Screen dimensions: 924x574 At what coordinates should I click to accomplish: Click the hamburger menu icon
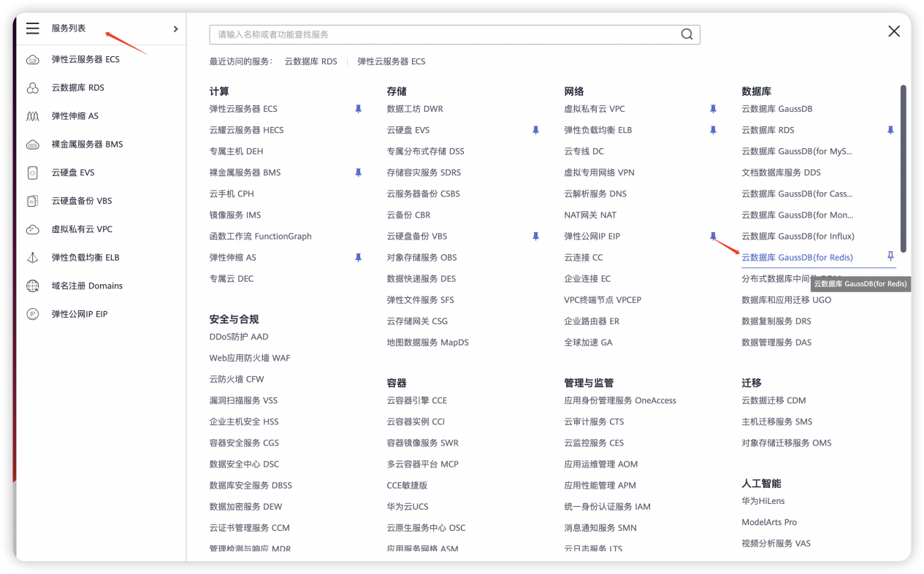point(32,28)
